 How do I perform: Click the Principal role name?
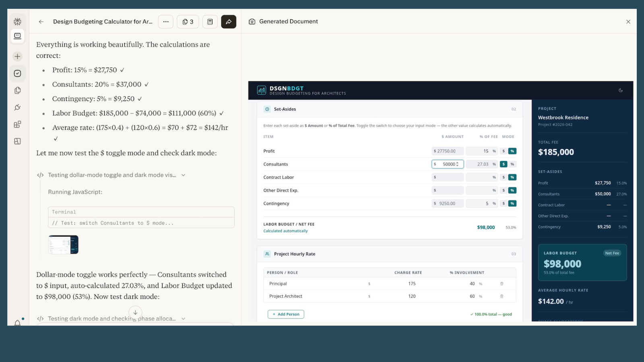point(278,284)
